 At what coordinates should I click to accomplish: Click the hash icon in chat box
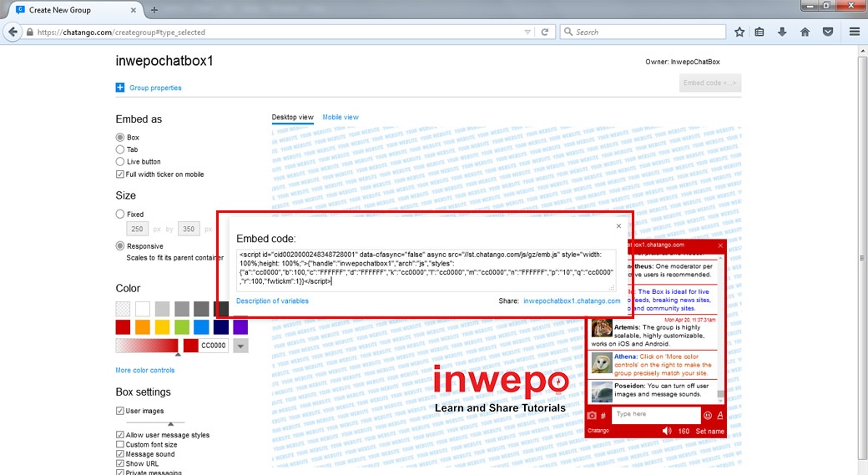(x=603, y=415)
